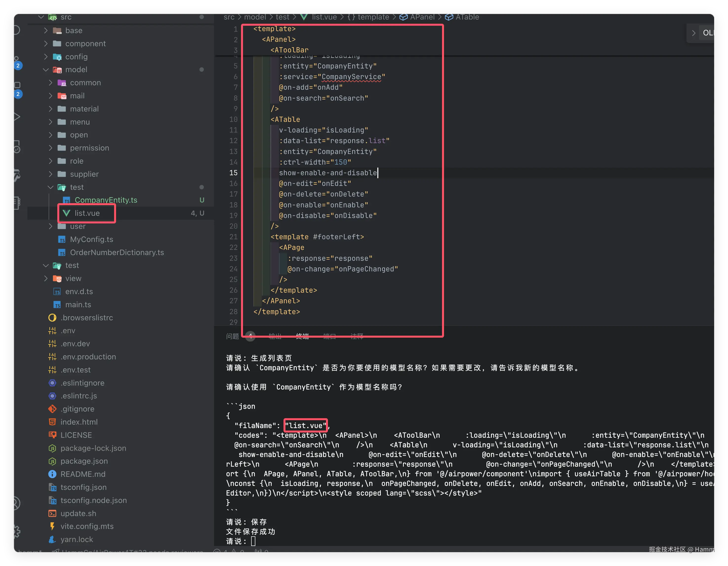This screenshot has height=566, width=728.
Task: Open MyConfig.ts in the file tree
Action: click(x=91, y=239)
